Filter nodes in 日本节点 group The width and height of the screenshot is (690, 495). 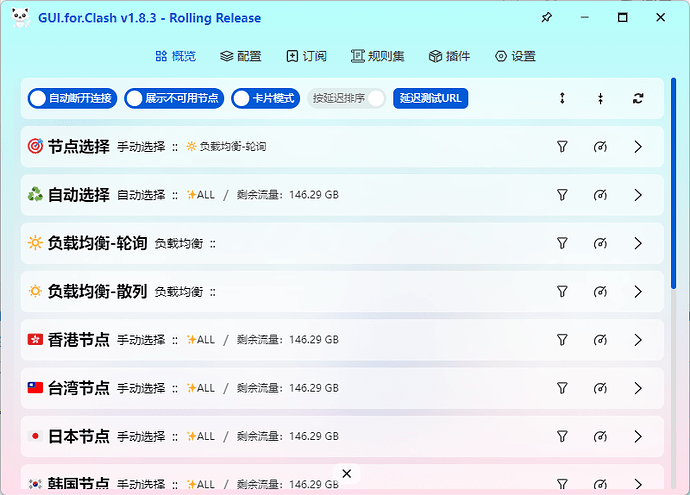562,436
